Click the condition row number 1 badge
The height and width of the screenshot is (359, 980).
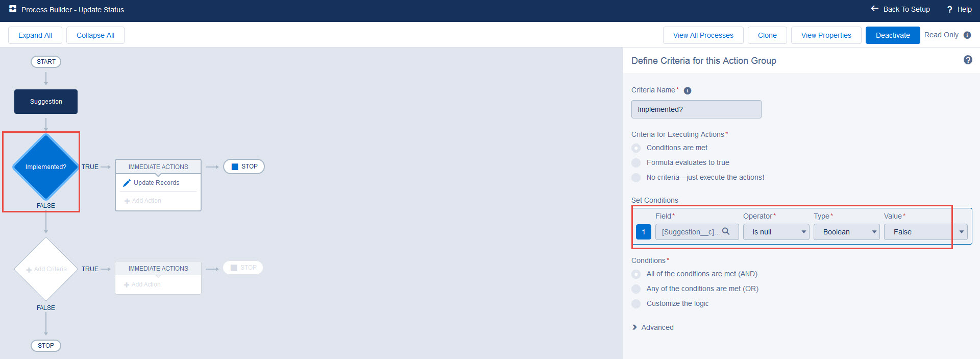click(x=644, y=232)
